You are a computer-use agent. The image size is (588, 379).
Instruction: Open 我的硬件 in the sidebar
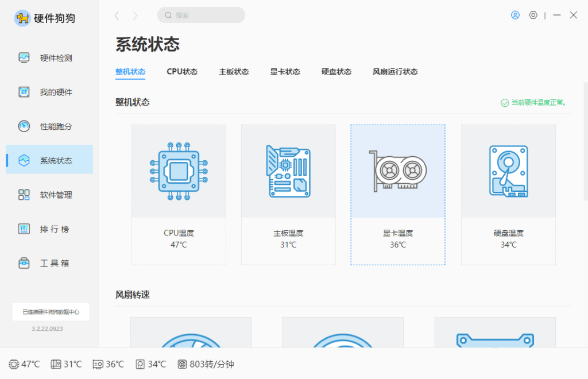(49, 92)
